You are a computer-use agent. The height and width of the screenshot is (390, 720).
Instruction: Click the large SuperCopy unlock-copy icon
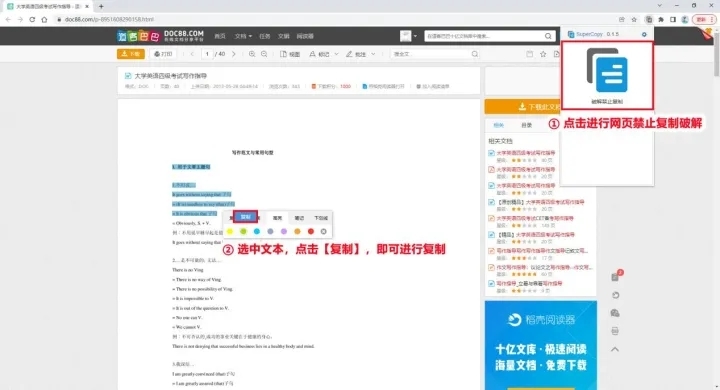click(x=607, y=70)
